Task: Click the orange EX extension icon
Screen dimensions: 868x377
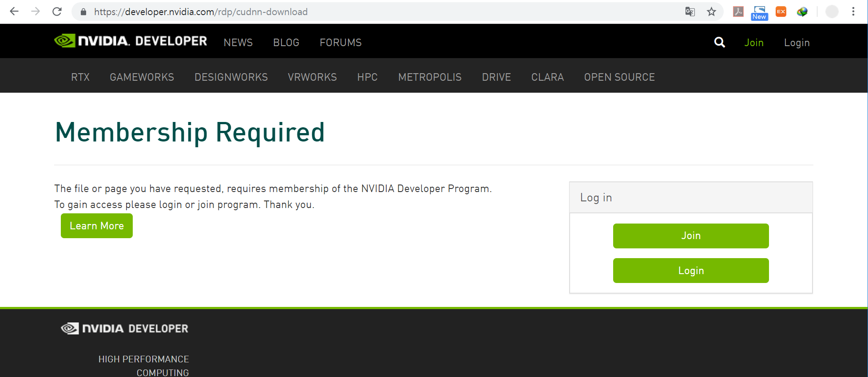Action: point(781,12)
